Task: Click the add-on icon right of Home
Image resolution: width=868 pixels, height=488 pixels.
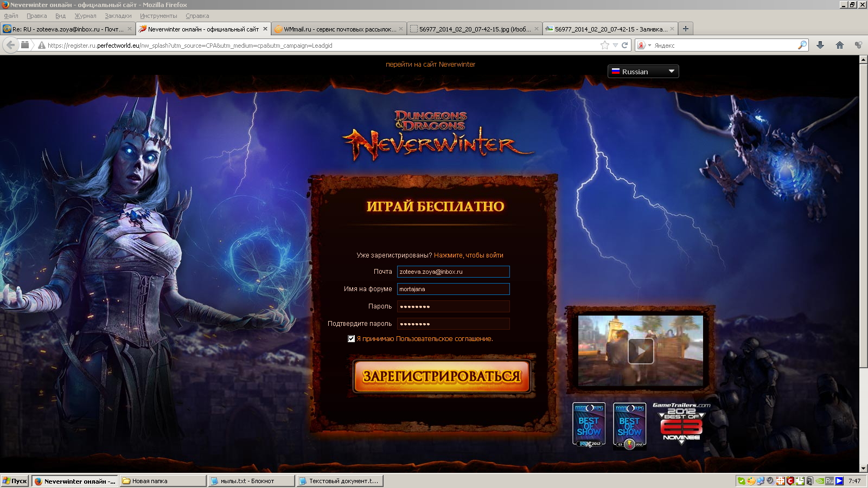Action: coord(858,46)
